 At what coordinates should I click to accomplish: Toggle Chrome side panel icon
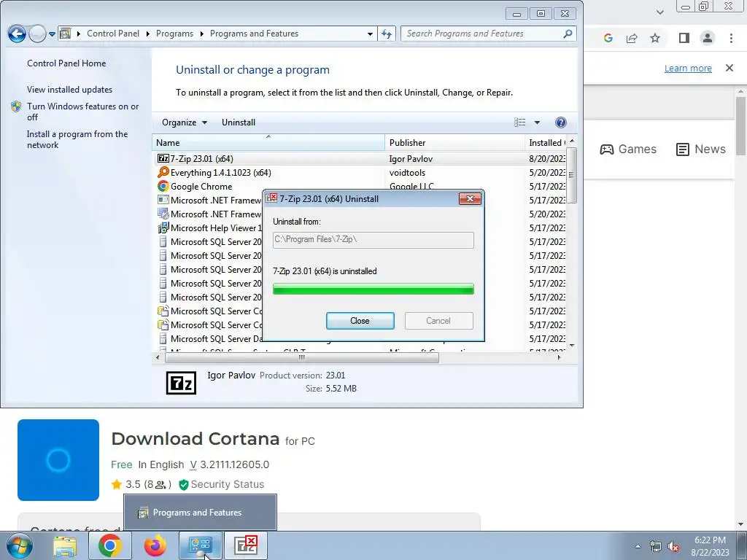(684, 38)
